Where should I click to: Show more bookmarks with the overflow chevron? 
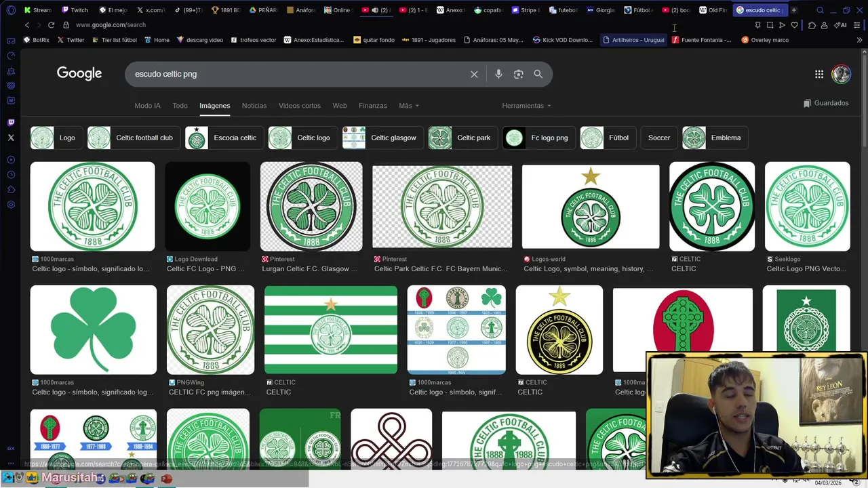coord(860,40)
